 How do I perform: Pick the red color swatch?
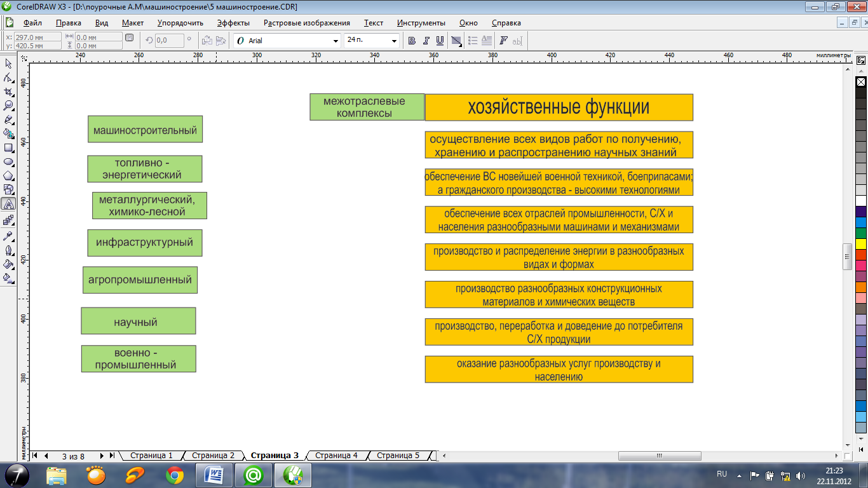point(861,254)
